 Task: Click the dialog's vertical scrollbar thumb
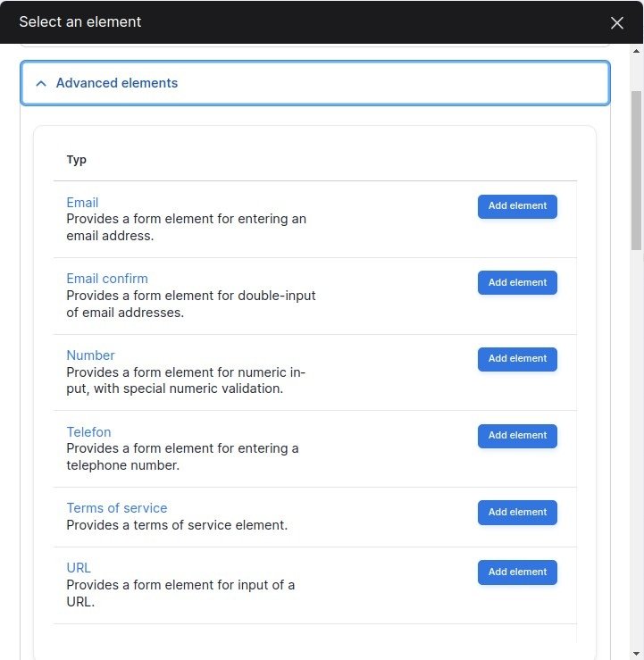coord(636,170)
